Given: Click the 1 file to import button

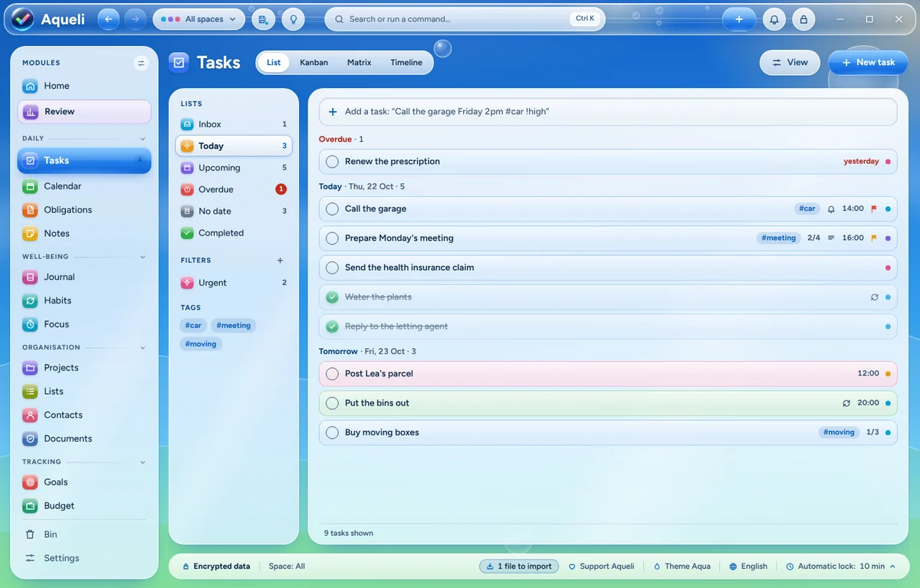Looking at the screenshot, I should coord(519,567).
